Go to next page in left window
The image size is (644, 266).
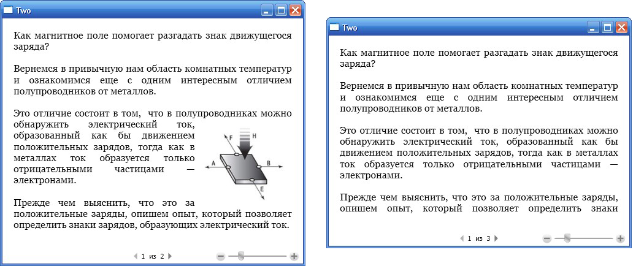point(170,256)
